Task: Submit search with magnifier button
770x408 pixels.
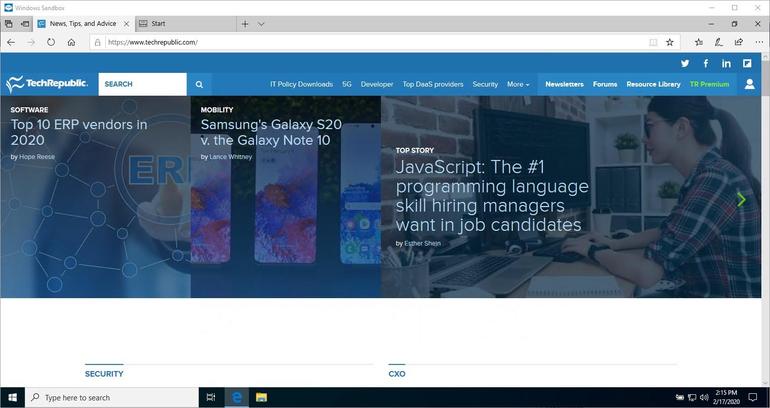Action: tap(199, 84)
